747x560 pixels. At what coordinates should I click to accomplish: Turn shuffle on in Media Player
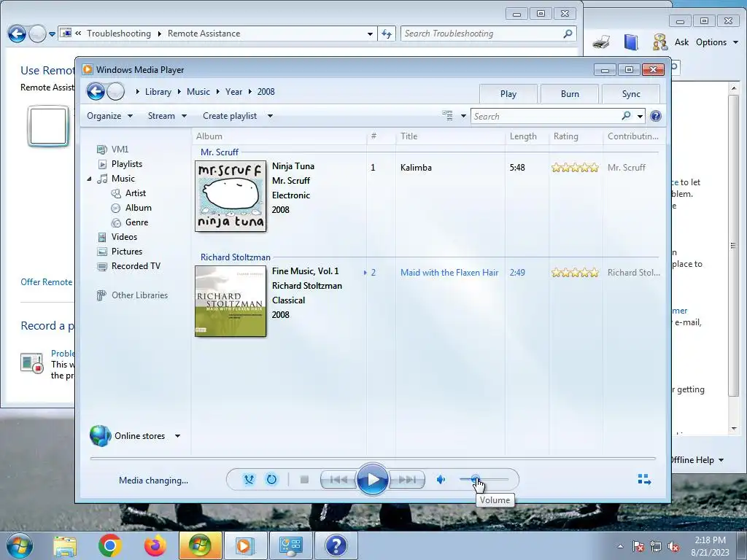tap(249, 480)
